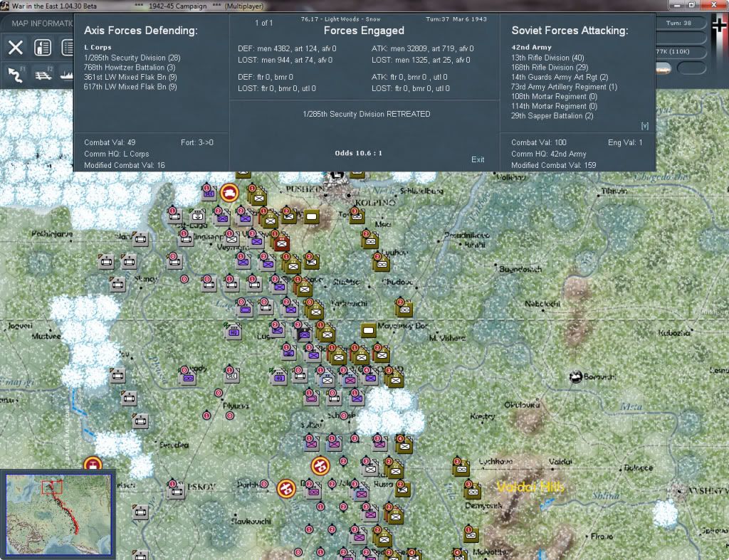Select the plain Soviet counter east of Pushkin front
The width and height of the screenshot is (729, 560).
pos(312,216)
